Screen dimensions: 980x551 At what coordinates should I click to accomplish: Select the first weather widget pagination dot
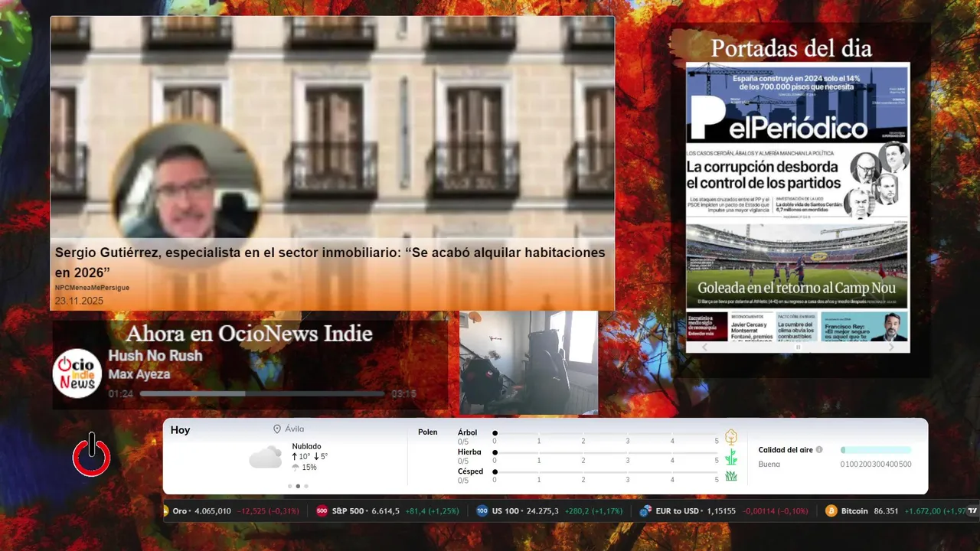click(289, 486)
